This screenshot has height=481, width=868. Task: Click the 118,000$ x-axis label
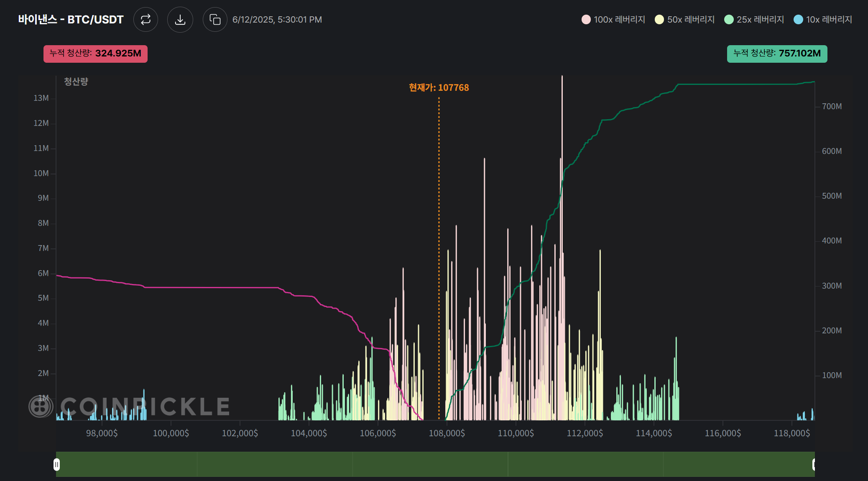pyautogui.click(x=791, y=433)
